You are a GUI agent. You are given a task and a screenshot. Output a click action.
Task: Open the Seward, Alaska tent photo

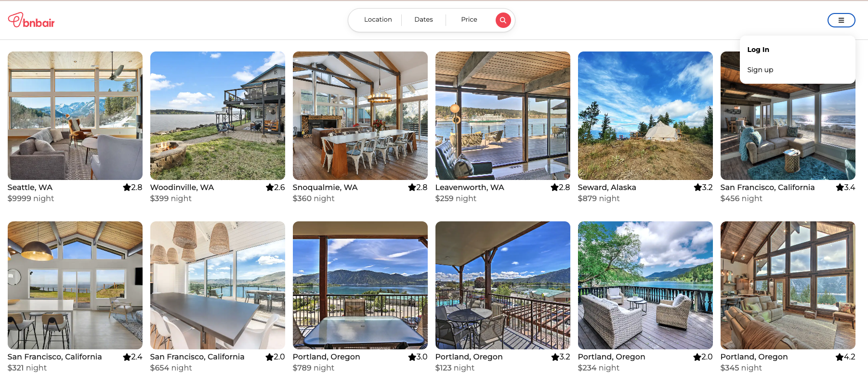pos(645,115)
